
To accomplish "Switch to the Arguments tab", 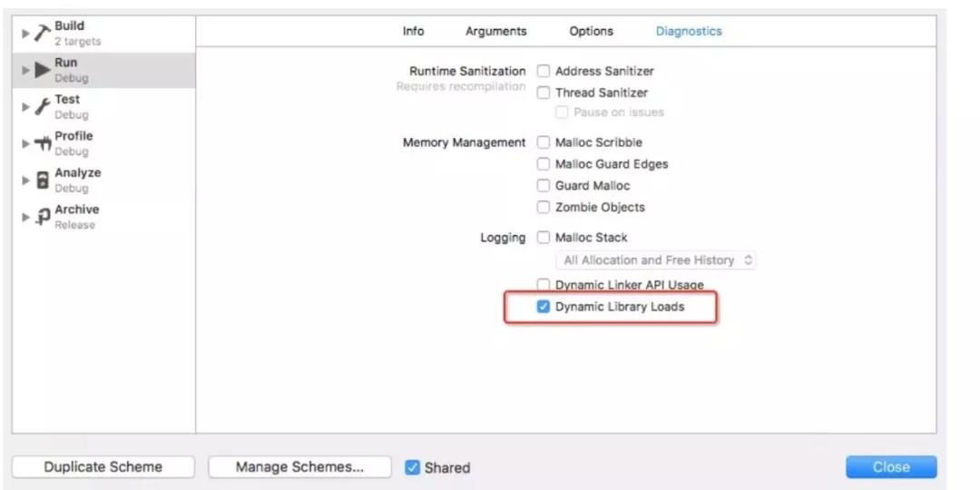I will coord(495,31).
